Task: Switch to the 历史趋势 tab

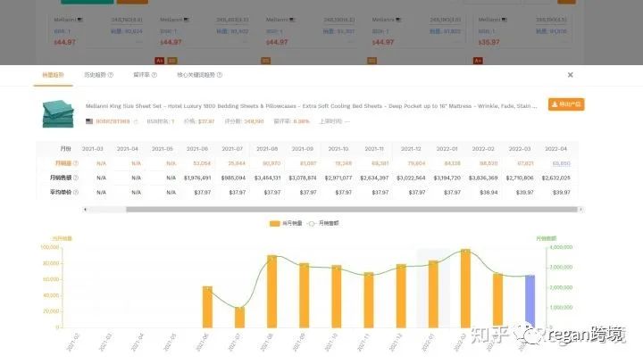Action: (x=96, y=75)
